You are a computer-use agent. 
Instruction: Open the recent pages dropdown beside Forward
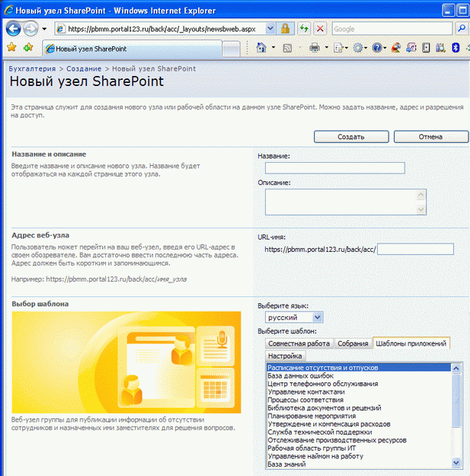(45, 29)
